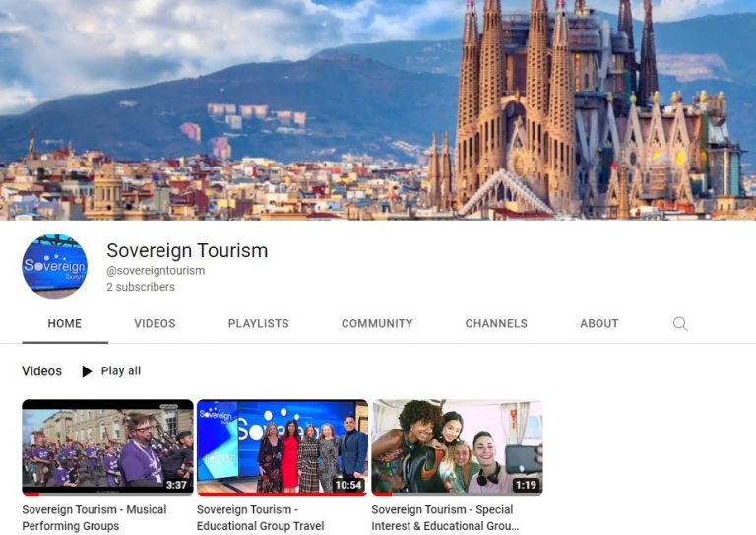Open Special Interest & Educational video title
The height and width of the screenshot is (535, 756).
click(445, 517)
